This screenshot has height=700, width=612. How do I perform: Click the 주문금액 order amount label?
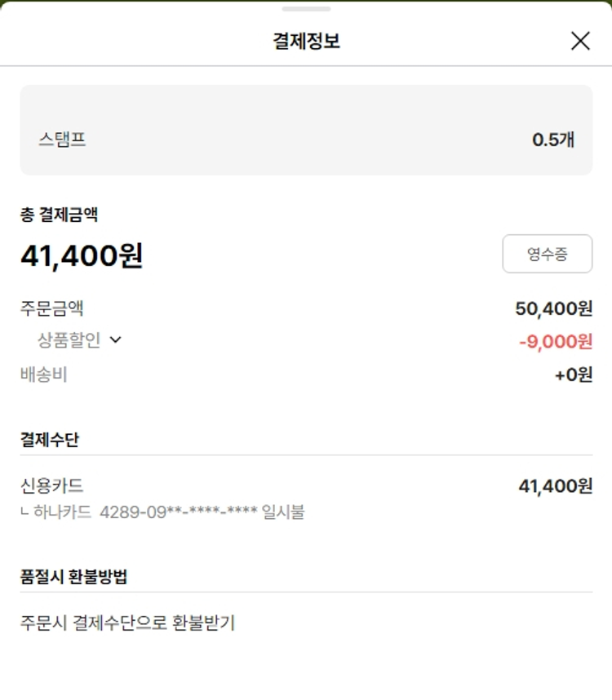click(x=52, y=308)
